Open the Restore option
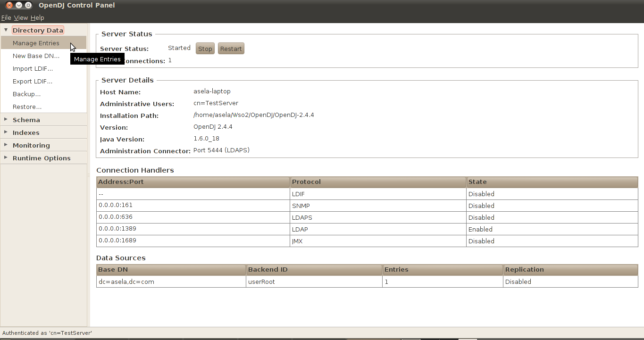644x340 pixels. click(x=26, y=107)
